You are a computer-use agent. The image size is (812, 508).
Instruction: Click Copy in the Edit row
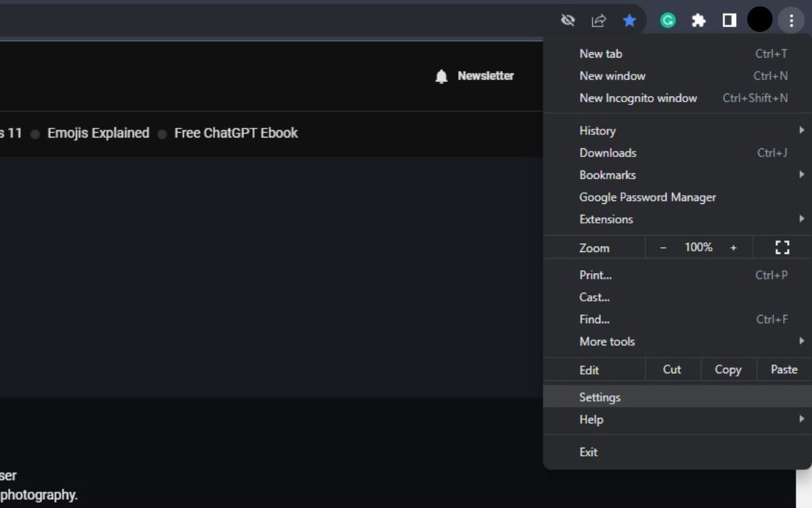[x=728, y=369]
